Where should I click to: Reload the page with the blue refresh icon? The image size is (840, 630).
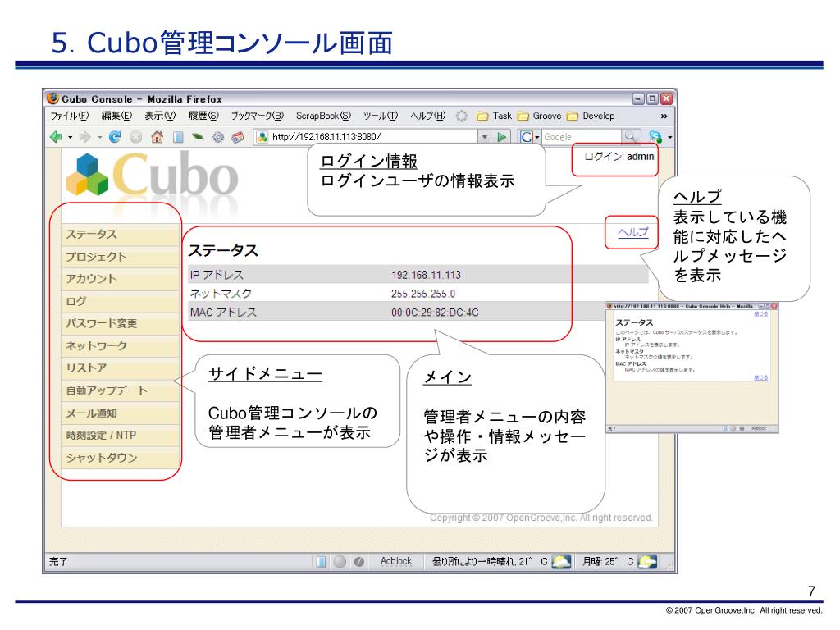click(x=115, y=137)
